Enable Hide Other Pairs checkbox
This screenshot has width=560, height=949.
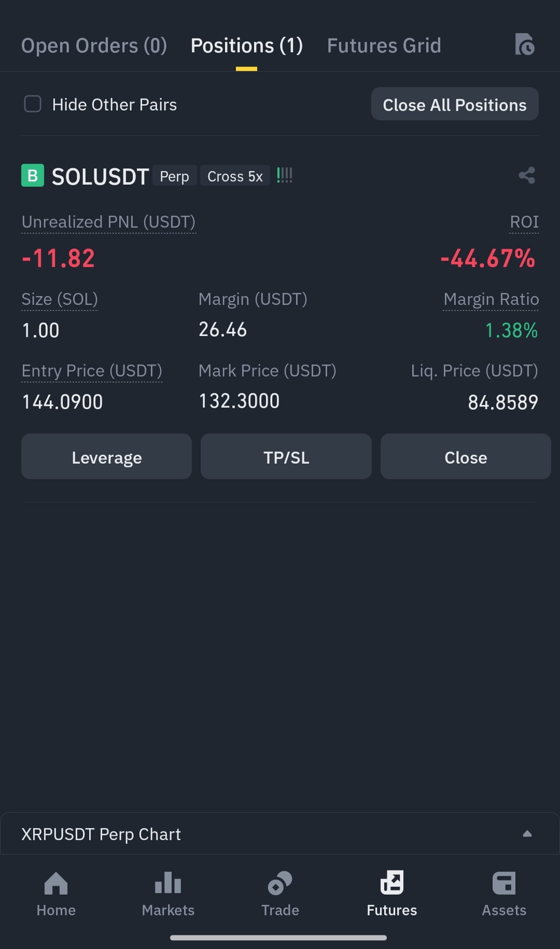pyautogui.click(x=33, y=104)
